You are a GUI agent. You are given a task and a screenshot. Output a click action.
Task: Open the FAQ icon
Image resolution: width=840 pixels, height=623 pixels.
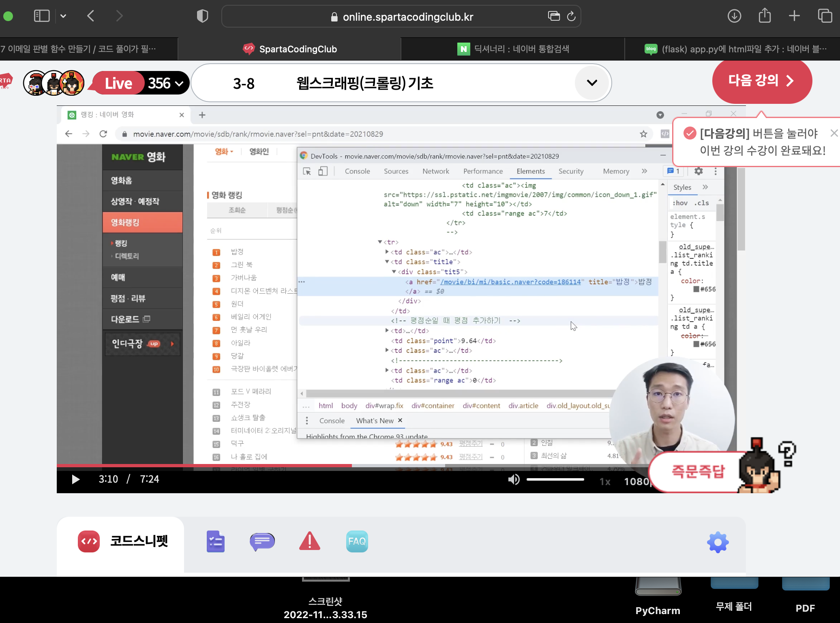tap(357, 541)
